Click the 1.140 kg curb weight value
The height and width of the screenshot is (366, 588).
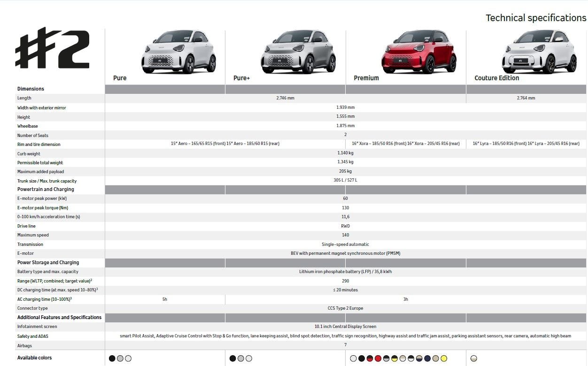tap(346, 153)
